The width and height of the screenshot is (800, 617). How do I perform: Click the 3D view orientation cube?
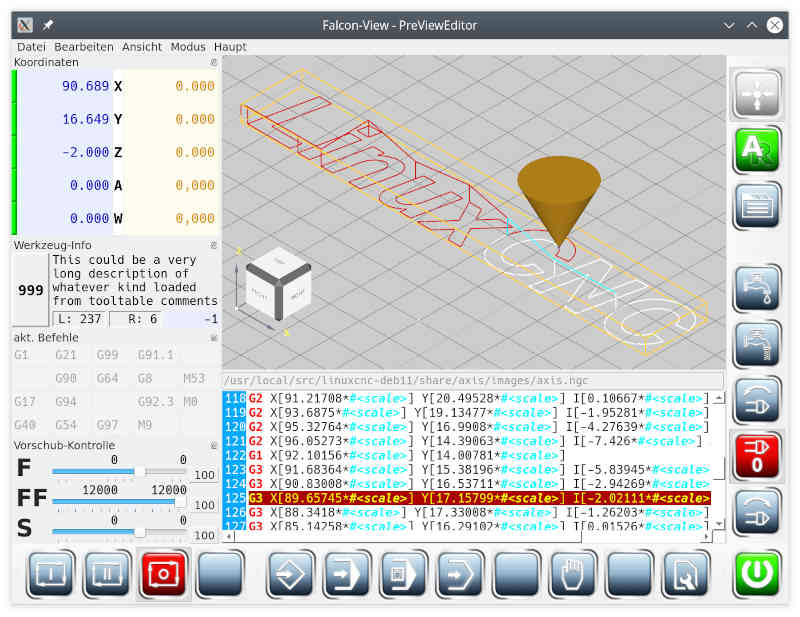278,283
